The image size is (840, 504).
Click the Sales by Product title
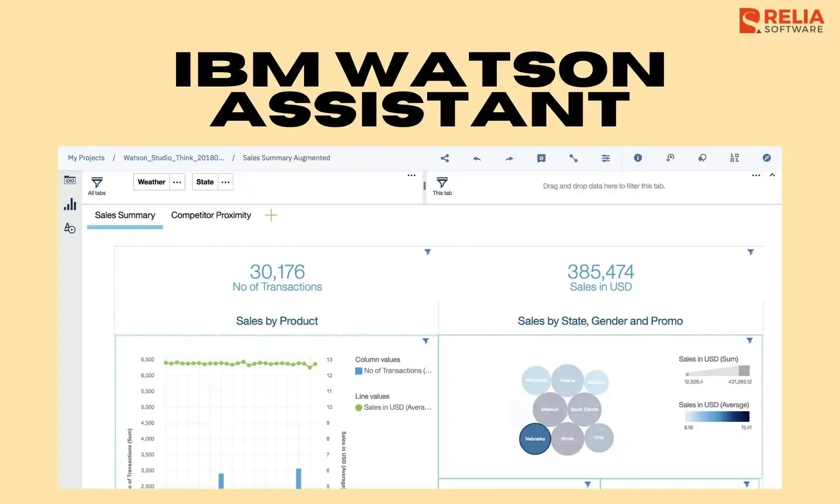pos(277,321)
